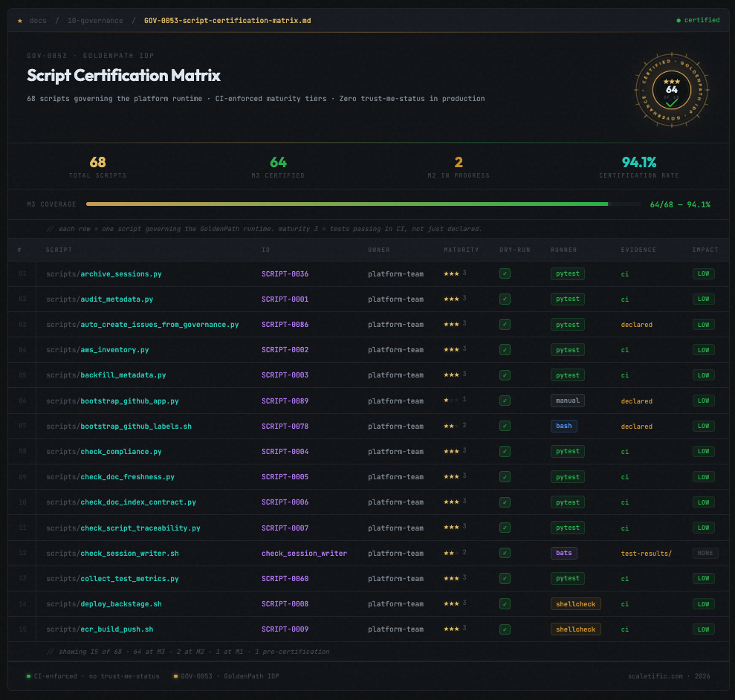Toggle the dry-run checkbox for ecr_build_push.sh
Viewport: 735px width, 700px height.
click(505, 629)
